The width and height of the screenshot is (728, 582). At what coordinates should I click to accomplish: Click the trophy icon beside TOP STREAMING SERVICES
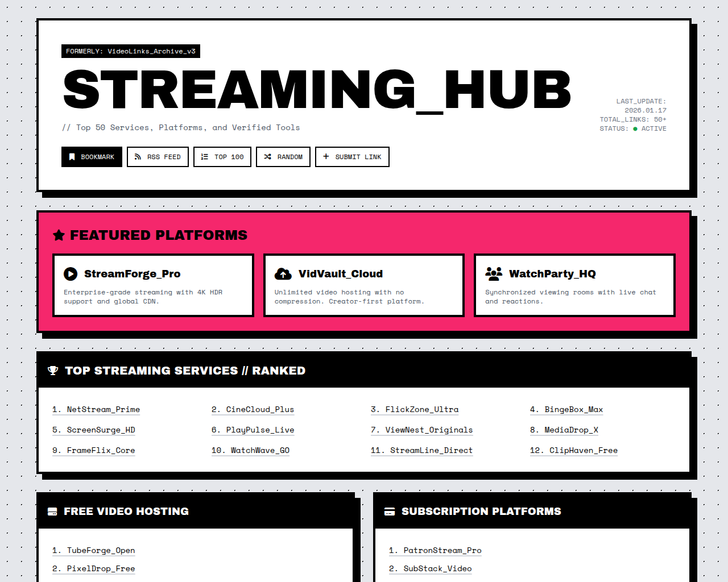coord(53,370)
